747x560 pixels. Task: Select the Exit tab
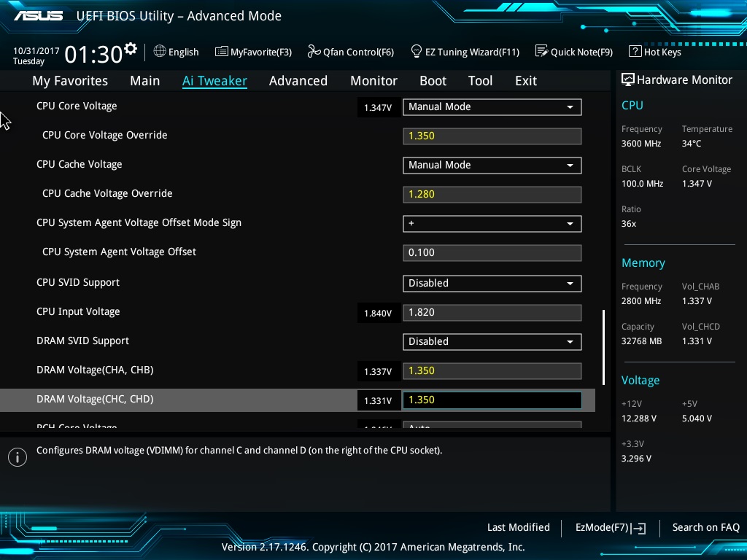pyautogui.click(x=526, y=81)
